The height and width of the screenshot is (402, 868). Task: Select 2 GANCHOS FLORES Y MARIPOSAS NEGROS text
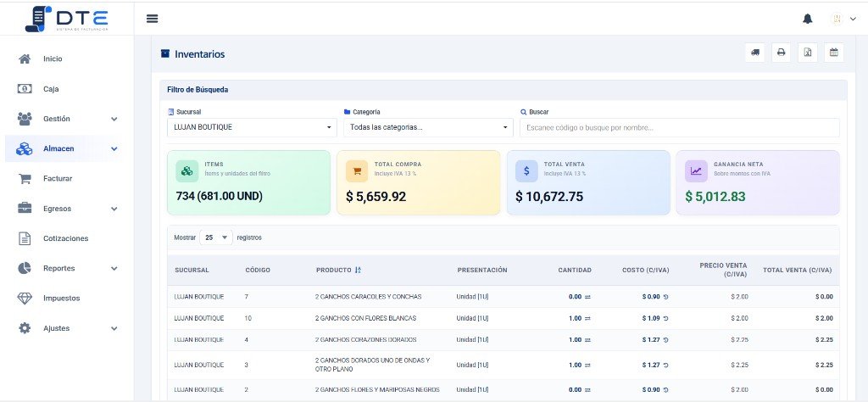(x=377, y=390)
